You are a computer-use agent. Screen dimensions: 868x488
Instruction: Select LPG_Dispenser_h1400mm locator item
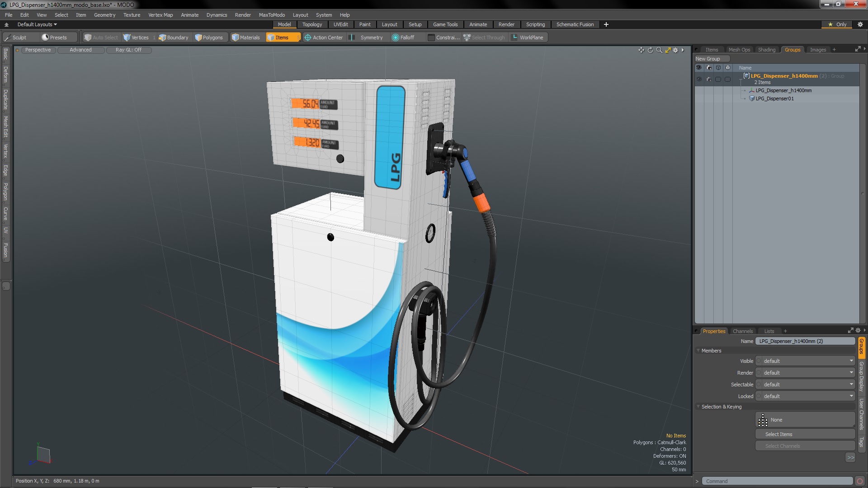pos(783,90)
